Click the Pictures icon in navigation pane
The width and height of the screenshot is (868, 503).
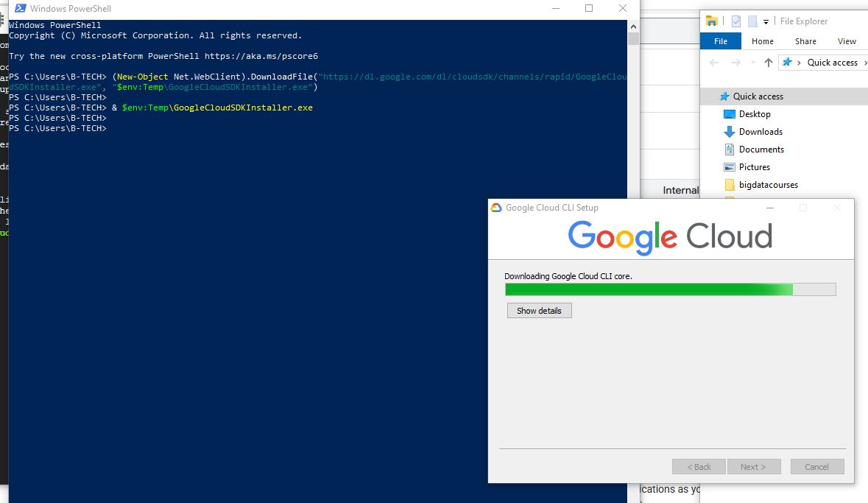point(730,167)
